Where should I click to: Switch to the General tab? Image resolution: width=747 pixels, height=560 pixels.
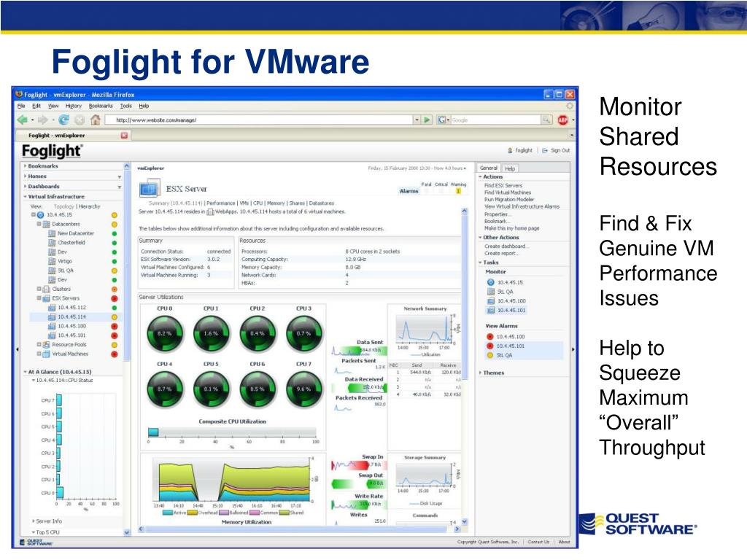pyautogui.click(x=489, y=168)
